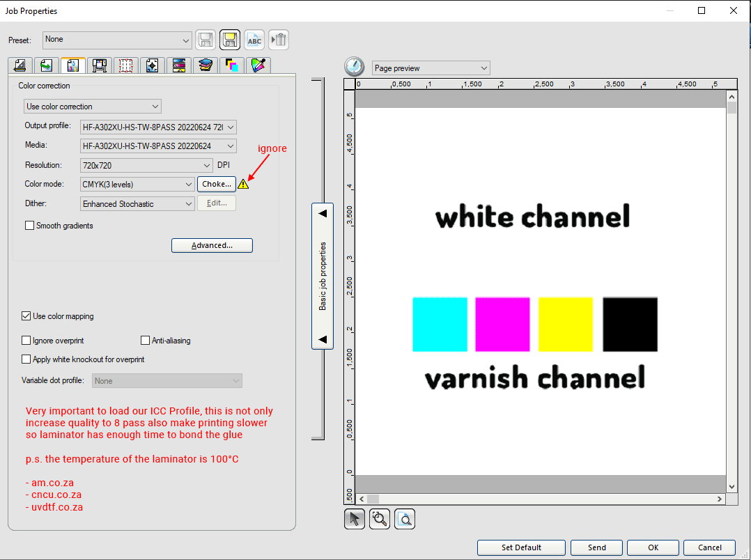
Task: Open the Resolution dropdown set to 720x720
Action: 146,165
